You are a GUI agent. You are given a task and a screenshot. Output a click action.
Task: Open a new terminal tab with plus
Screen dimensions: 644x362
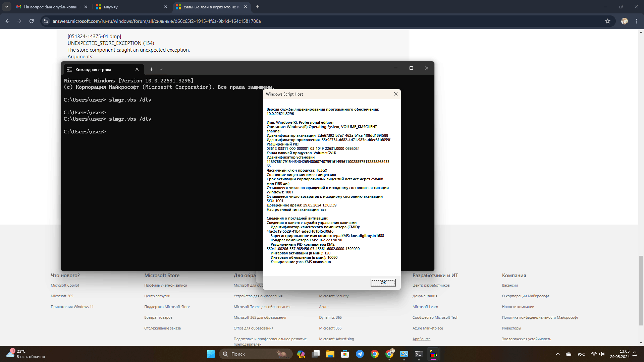tap(151, 69)
